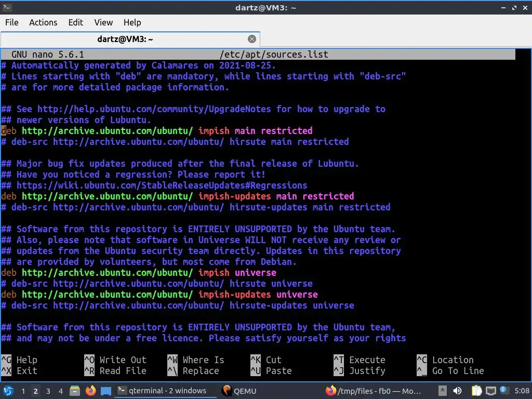Screen dimensions: 532x399
Task: Click the ^X Exit shortcut label
Action: pos(19,371)
